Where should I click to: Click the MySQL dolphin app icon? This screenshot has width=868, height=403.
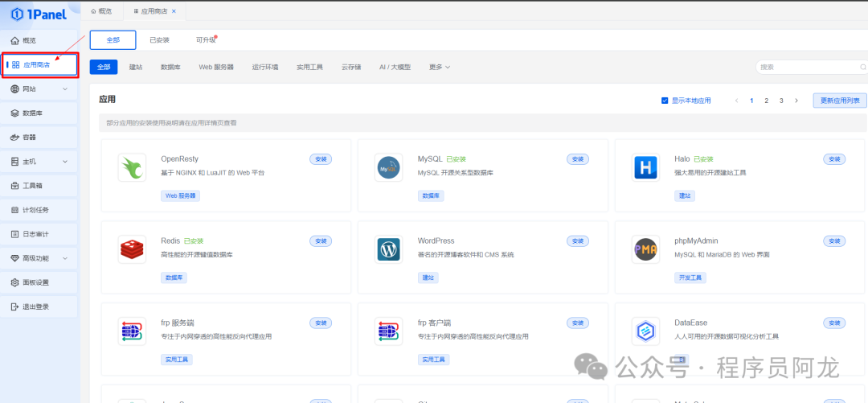(388, 167)
